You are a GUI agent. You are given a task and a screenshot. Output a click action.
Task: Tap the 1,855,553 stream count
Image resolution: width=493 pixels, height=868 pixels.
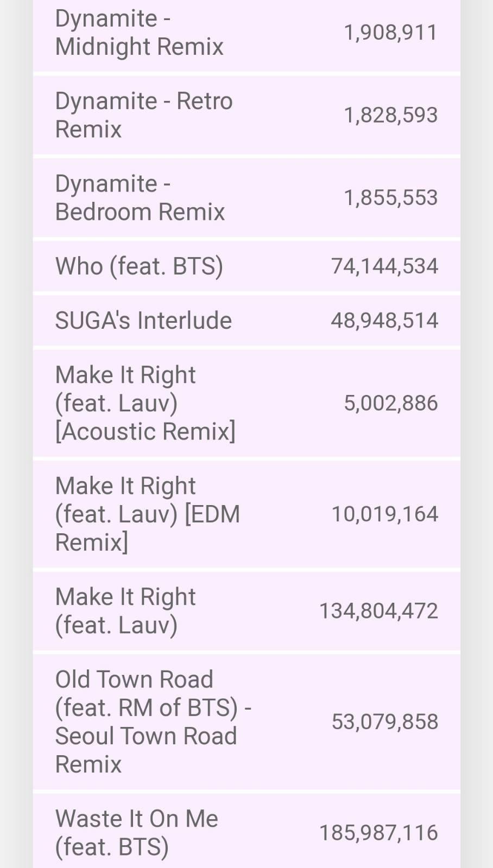coord(390,197)
